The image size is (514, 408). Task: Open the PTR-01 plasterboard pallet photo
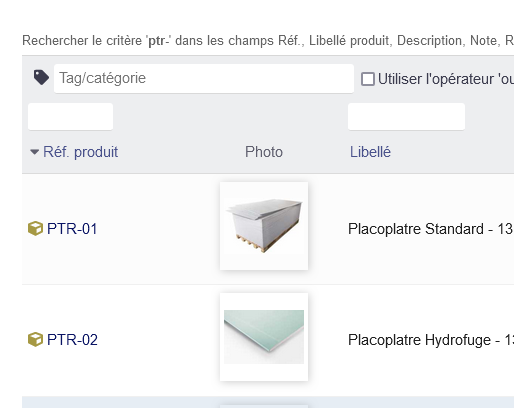coord(264,226)
